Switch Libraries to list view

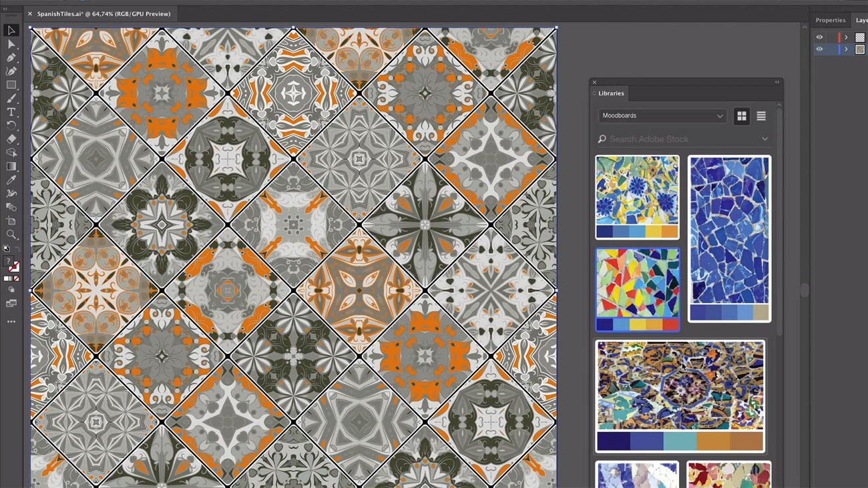tap(761, 116)
